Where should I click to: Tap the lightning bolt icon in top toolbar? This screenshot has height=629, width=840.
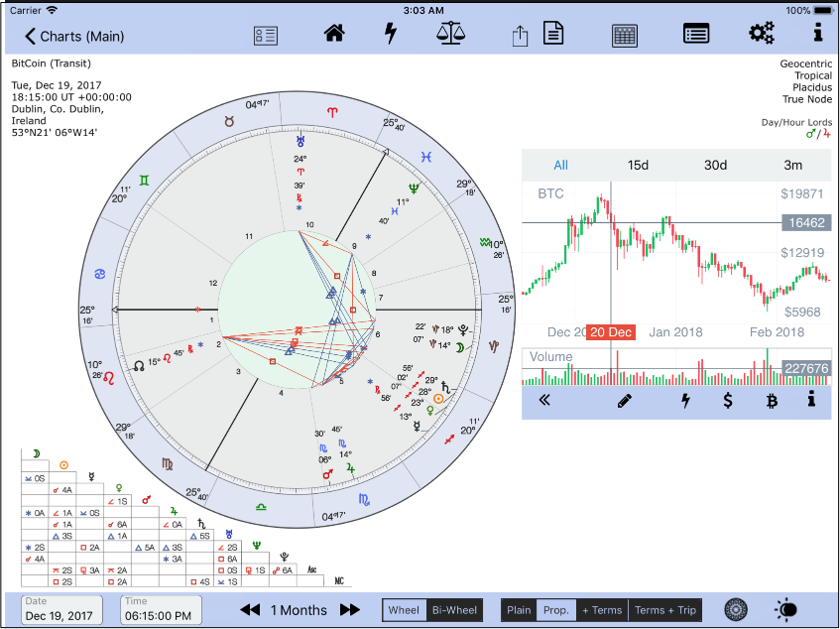pos(391,34)
